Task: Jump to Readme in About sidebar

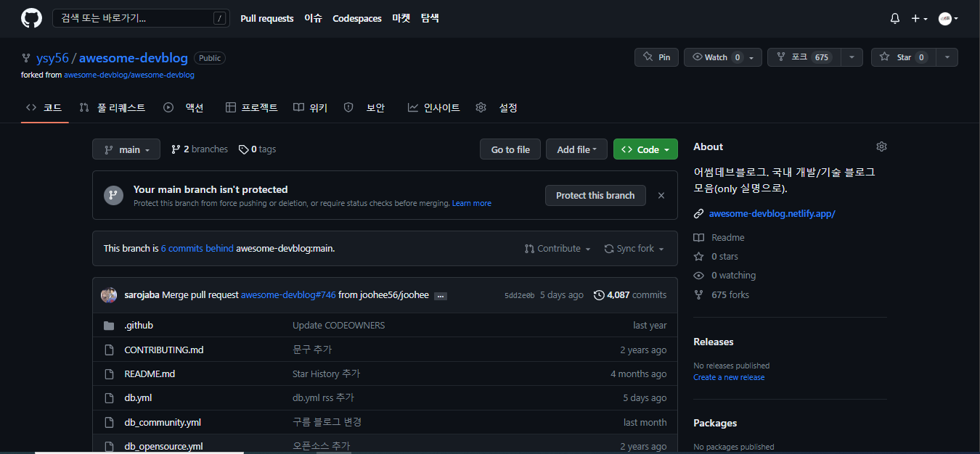Action: tap(719, 237)
